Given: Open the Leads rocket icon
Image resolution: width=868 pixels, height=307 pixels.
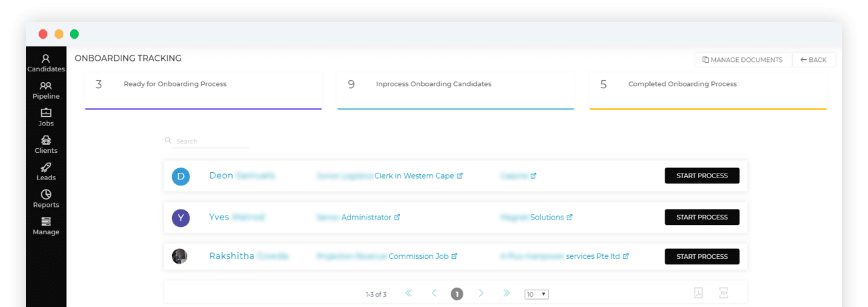Looking at the screenshot, I should coord(45,167).
